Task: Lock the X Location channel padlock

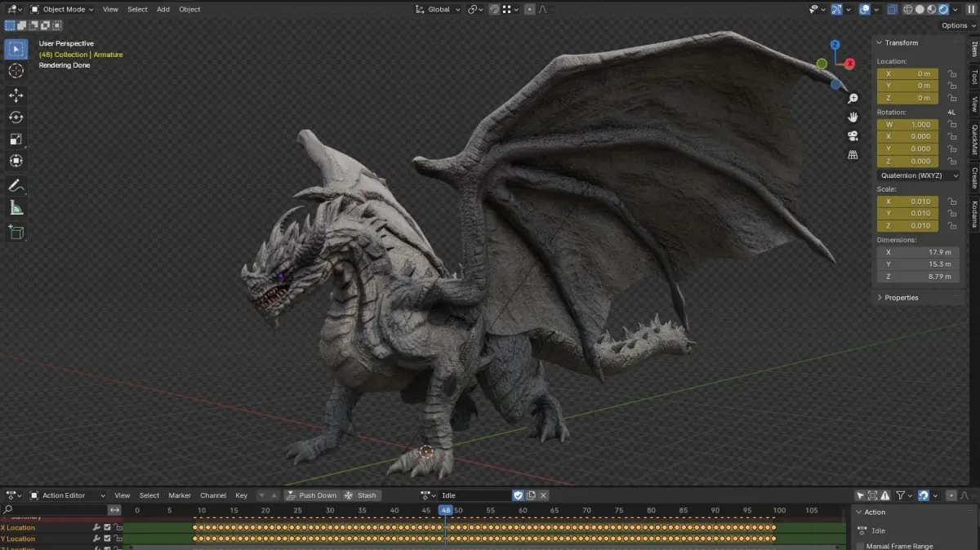Action: (x=117, y=527)
